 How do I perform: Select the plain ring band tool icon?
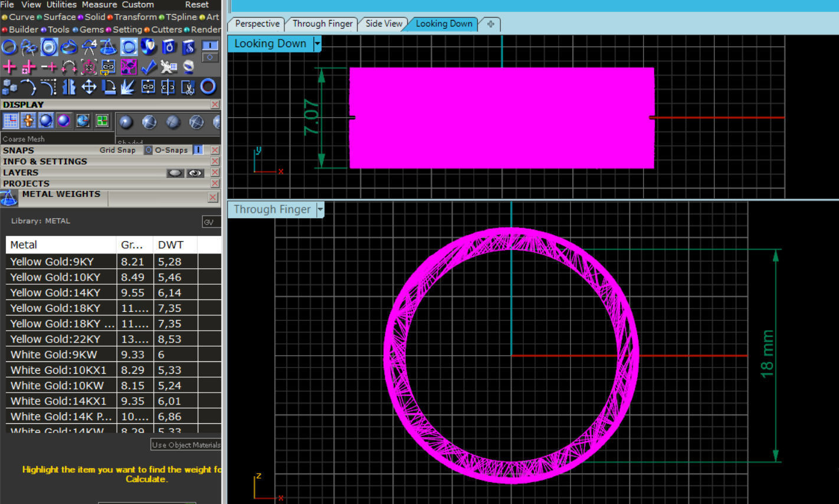[9, 47]
